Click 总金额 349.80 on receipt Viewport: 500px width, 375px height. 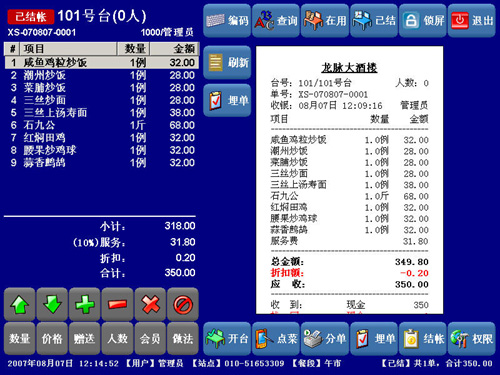[349, 262]
